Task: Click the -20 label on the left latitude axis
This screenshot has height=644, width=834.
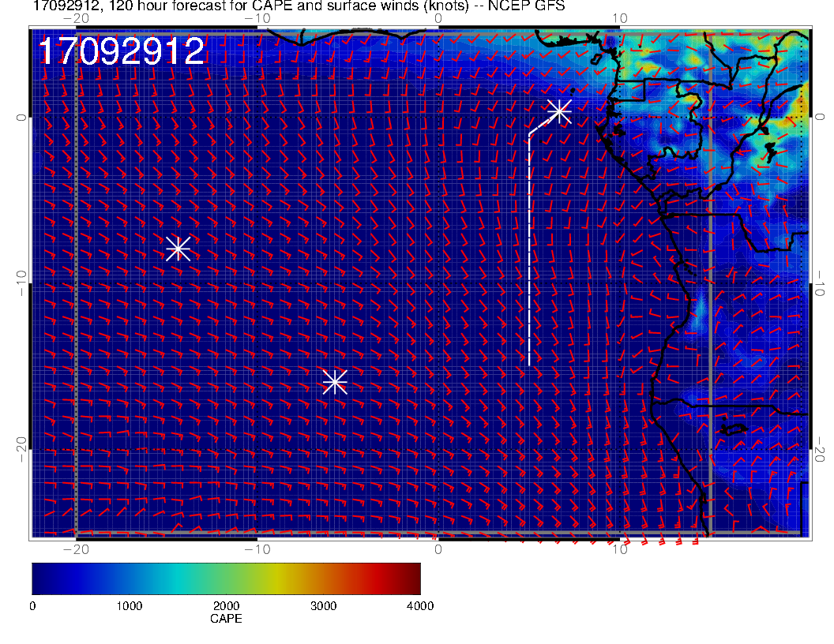Action: click(x=22, y=448)
